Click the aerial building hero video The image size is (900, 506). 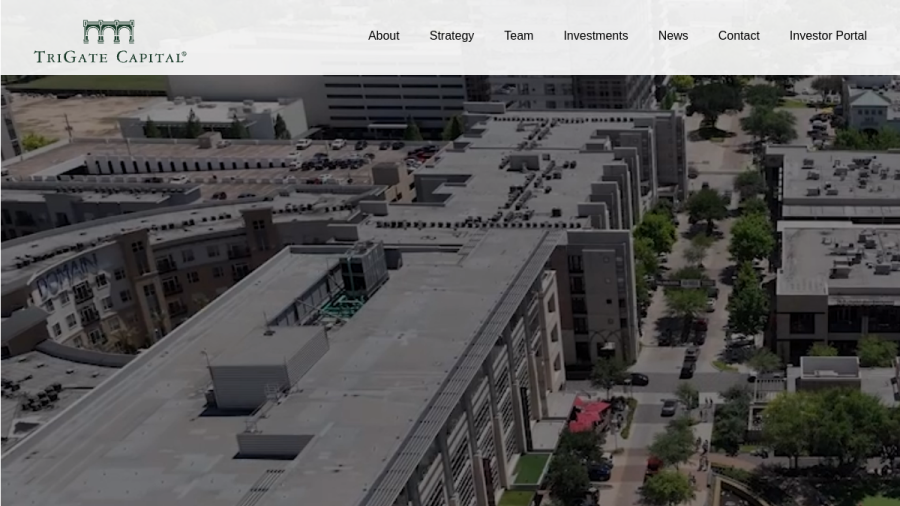[450, 290]
